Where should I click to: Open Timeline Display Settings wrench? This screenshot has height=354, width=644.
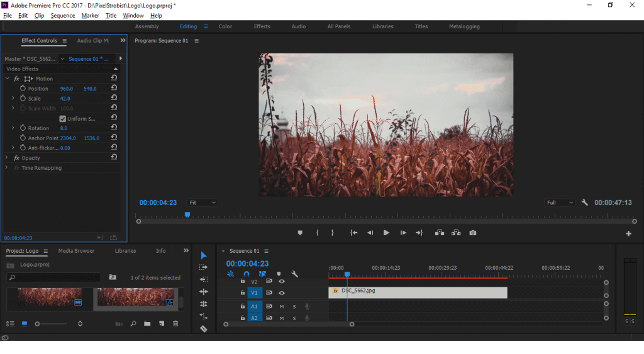coord(294,274)
